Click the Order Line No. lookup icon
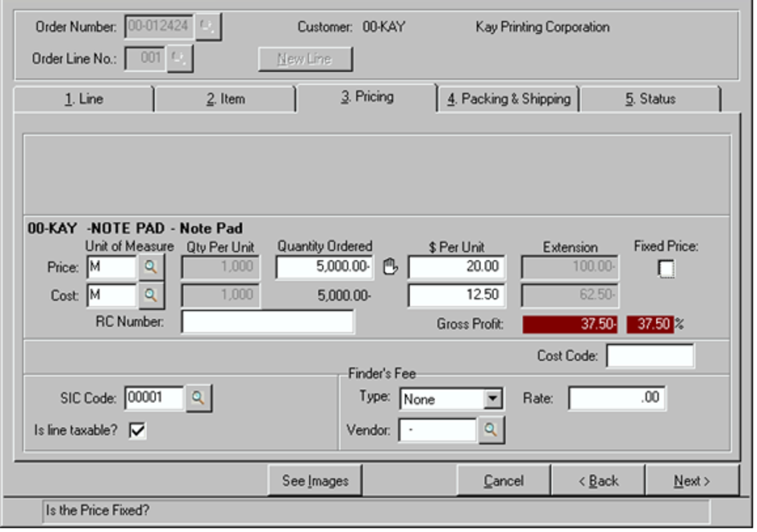 tap(180, 58)
